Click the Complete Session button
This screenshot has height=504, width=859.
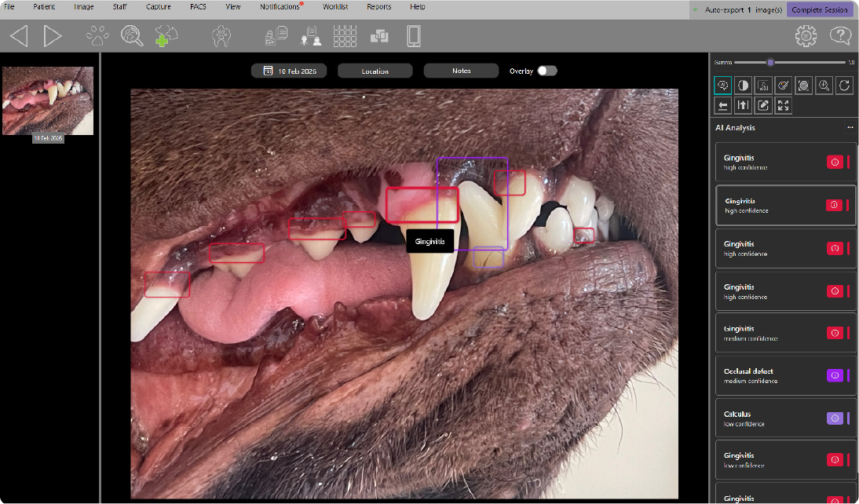819,9
